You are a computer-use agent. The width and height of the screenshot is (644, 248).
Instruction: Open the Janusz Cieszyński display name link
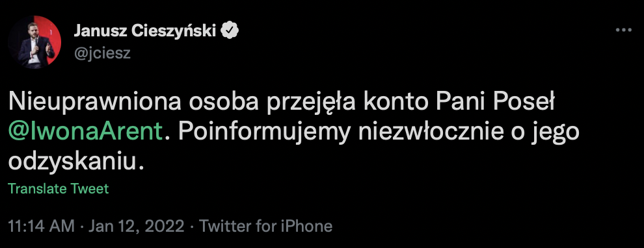click(145, 31)
